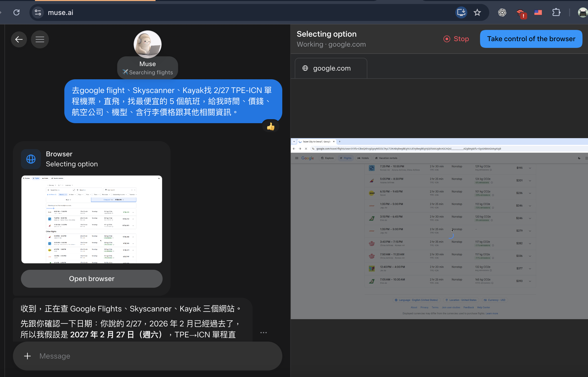This screenshot has width=588, height=377.
Task: Open Muse avatar profile picture
Action: click(x=148, y=44)
